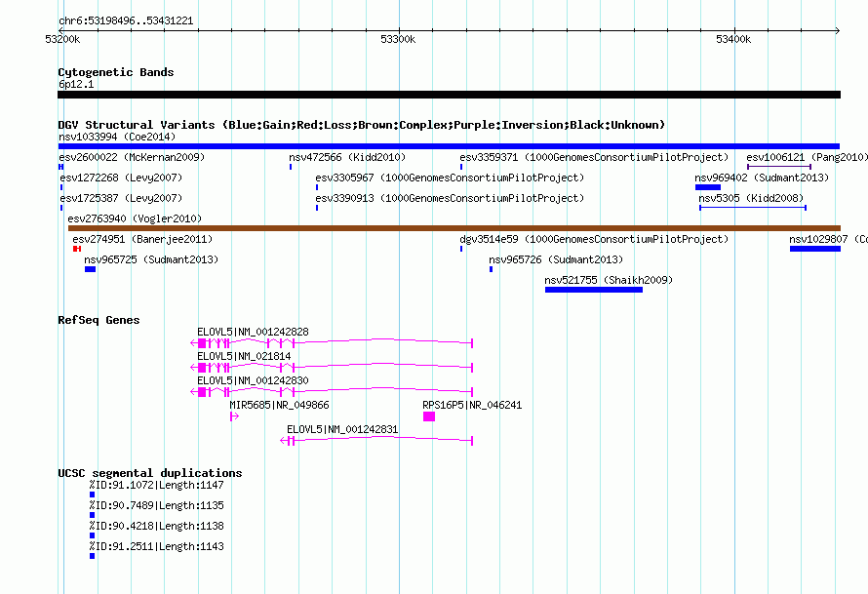Click the esv1725387 (Levy2007) label
The width and height of the screenshot is (868, 594).
tap(121, 198)
